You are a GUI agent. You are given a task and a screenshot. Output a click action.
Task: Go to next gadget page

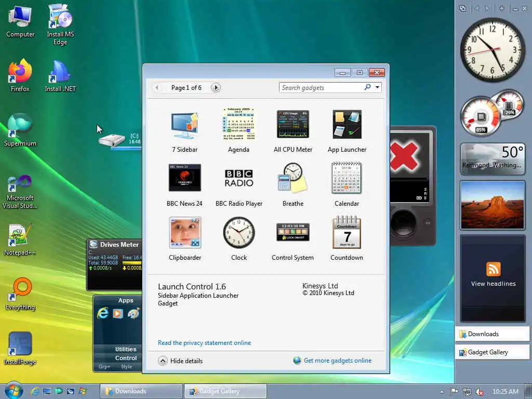coord(216,88)
